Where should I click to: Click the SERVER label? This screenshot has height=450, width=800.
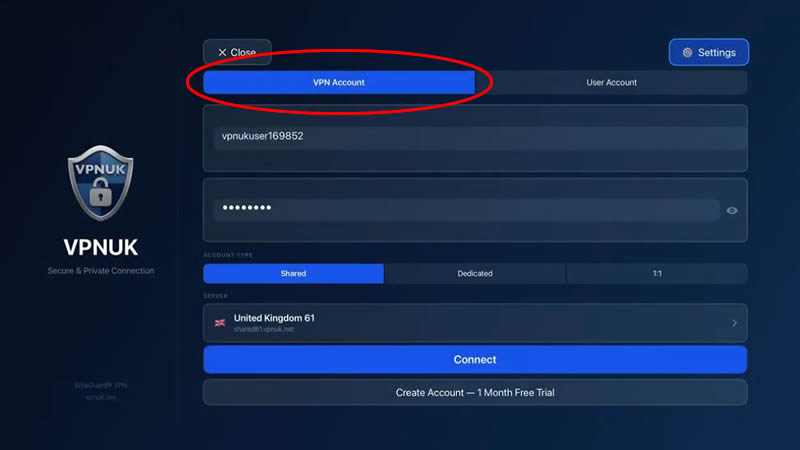pos(215,296)
